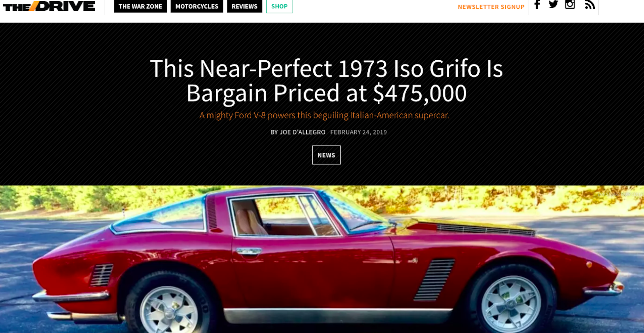This screenshot has height=333, width=644.
Task: Open the Reviews section
Action: [x=245, y=6]
